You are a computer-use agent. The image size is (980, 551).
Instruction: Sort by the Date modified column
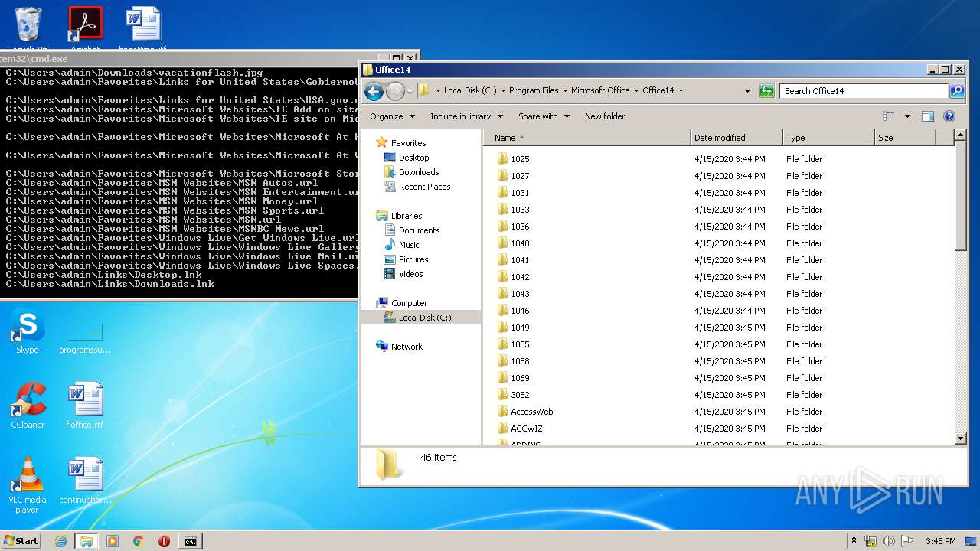737,138
